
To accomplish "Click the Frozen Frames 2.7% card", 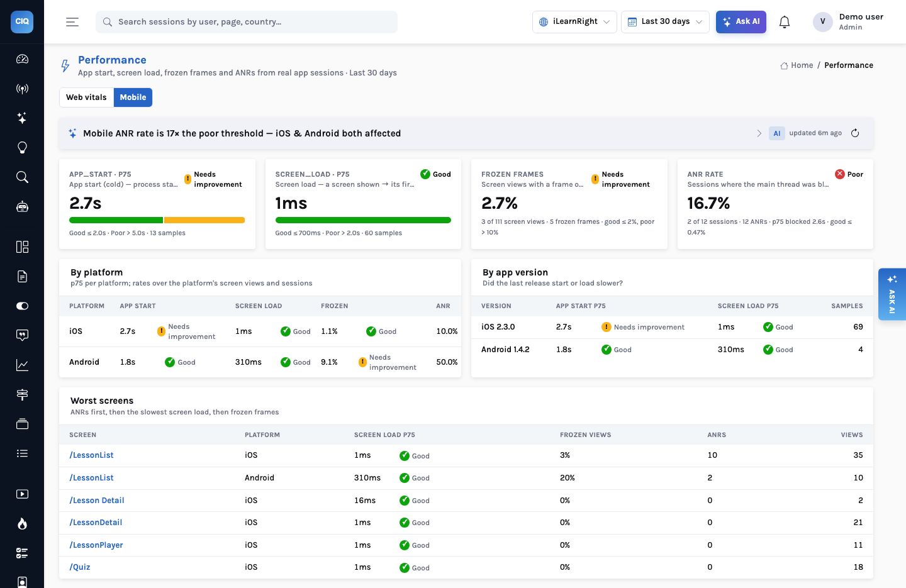I will [x=569, y=204].
